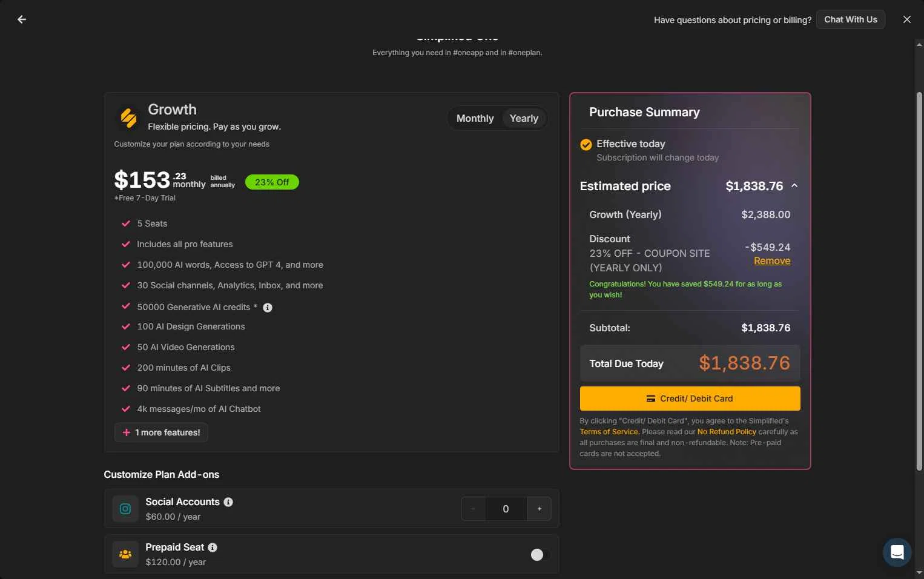Switch billing to Yearly

[524, 118]
